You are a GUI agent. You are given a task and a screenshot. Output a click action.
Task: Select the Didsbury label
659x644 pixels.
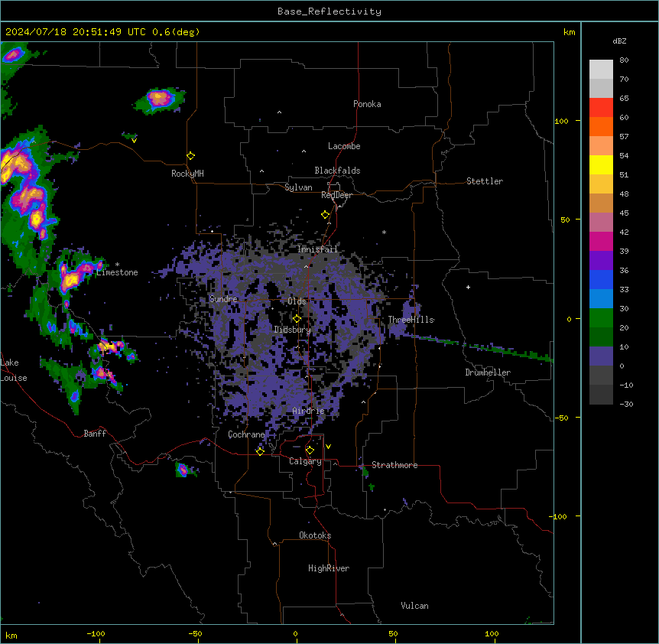point(292,330)
